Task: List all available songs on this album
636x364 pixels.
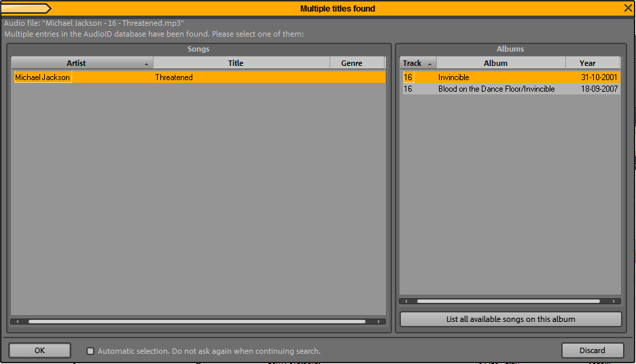Action: (x=511, y=319)
